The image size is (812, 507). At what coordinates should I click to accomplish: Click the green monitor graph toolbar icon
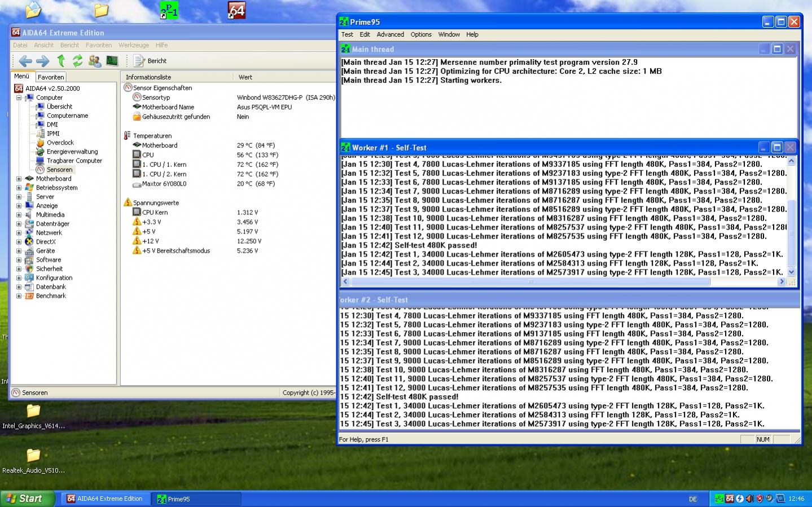tap(112, 61)
